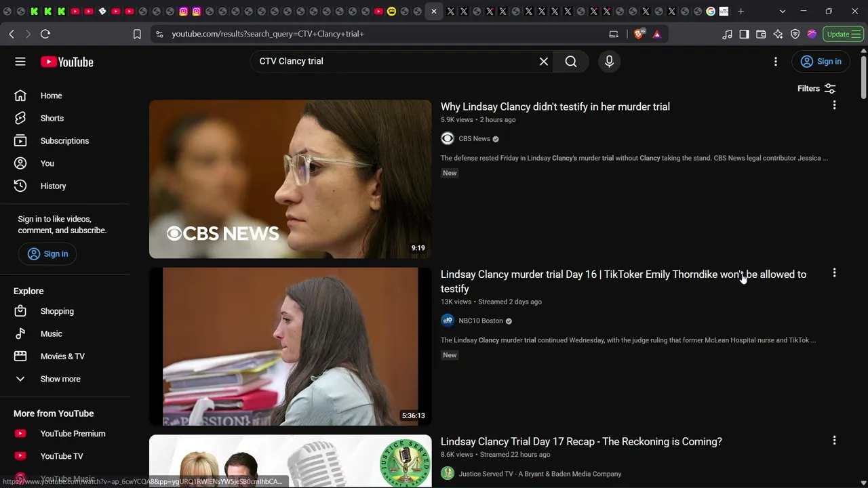Visit the NBC10 Boston channel name

[481, 321]
